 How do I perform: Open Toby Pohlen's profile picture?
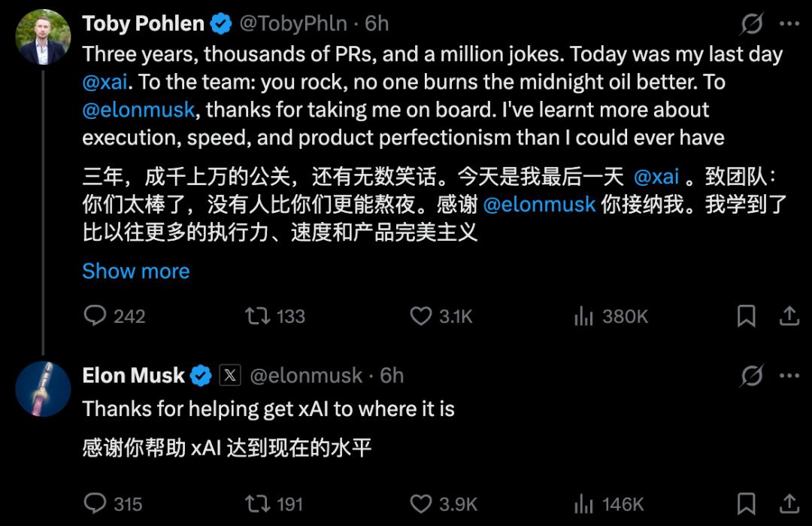coord(43,36)
